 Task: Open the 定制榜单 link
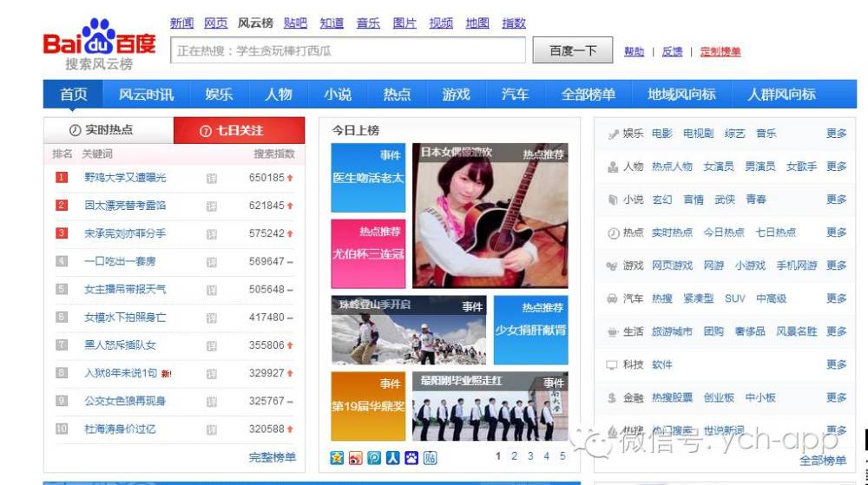[720, 51]
